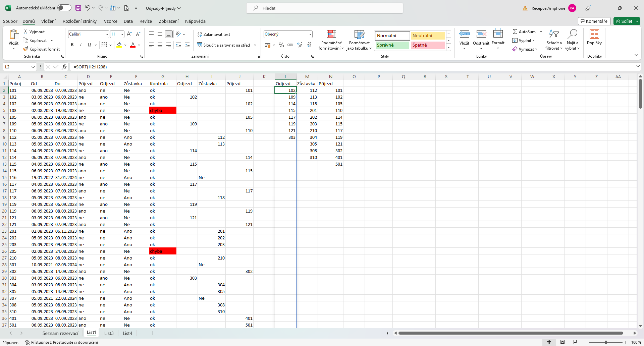Expand the formula bar
The width and height of the screenshot is (644, 346).
pos(638,67)
